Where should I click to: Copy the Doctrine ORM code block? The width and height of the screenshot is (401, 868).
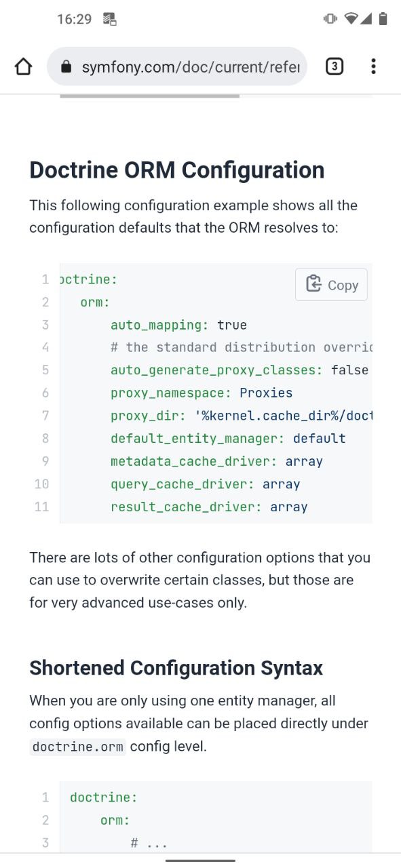coord(331,285)
